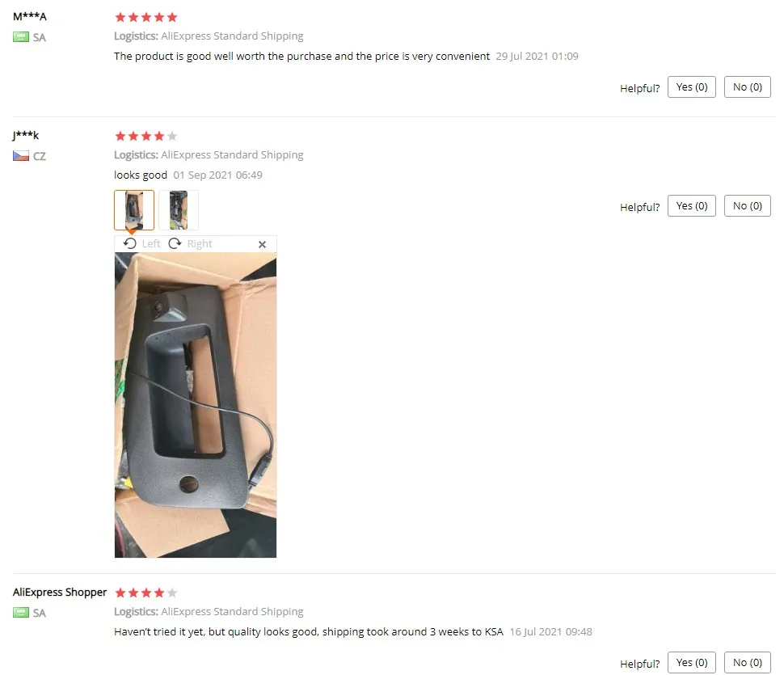Image resolution: width=784 pixels, height=675 pixels.
Task: Open the second review photo thumbnail
Action: [x=179, y=210]
